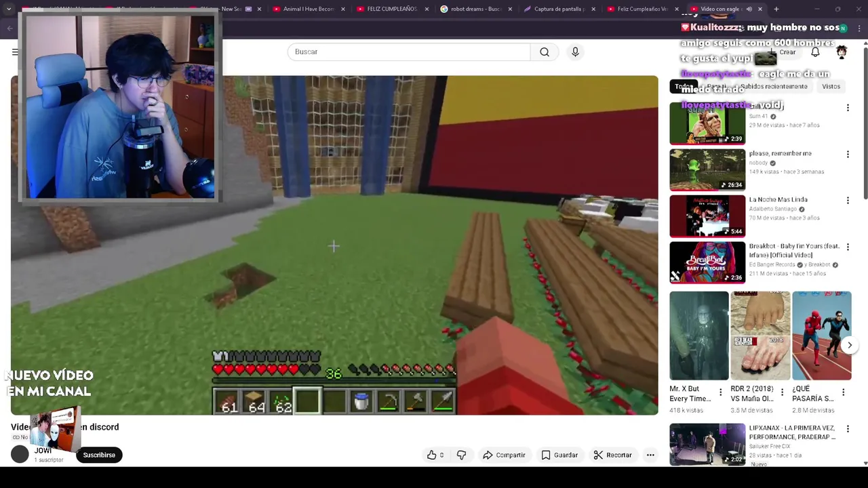Click Adalberto Santiago channel name
Viewport: 868px width, 488px height.
[x=773, y=209]
